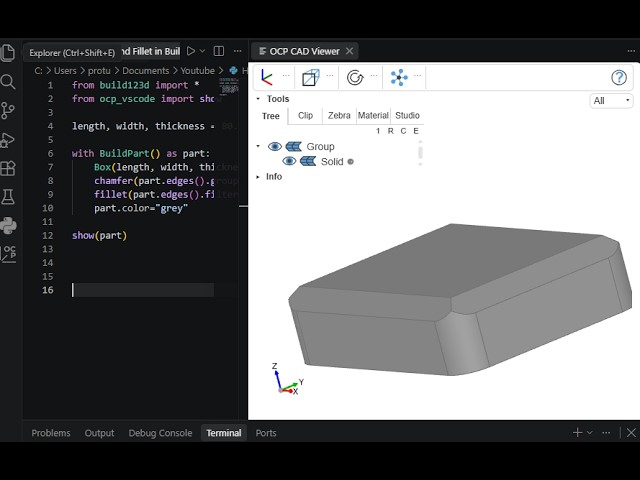The image size is (640, 480).
Task: Click the protu breadcrumb segment
Action: coord(99,71)
